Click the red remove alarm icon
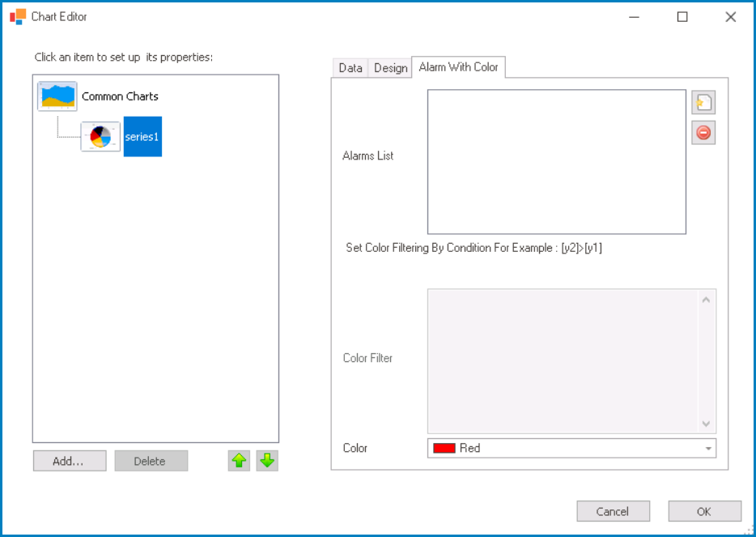The height and width of the screenshot is (537, 756). point(703,132)
